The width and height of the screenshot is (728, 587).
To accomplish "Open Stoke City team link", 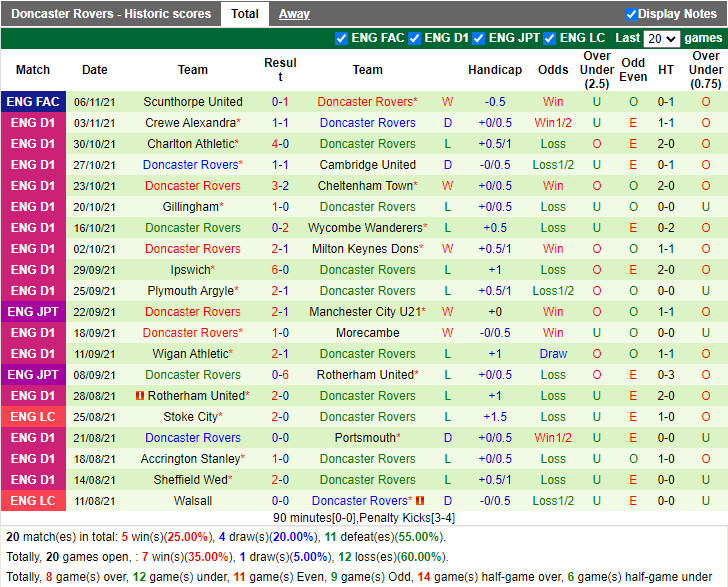I will point(190,417).
